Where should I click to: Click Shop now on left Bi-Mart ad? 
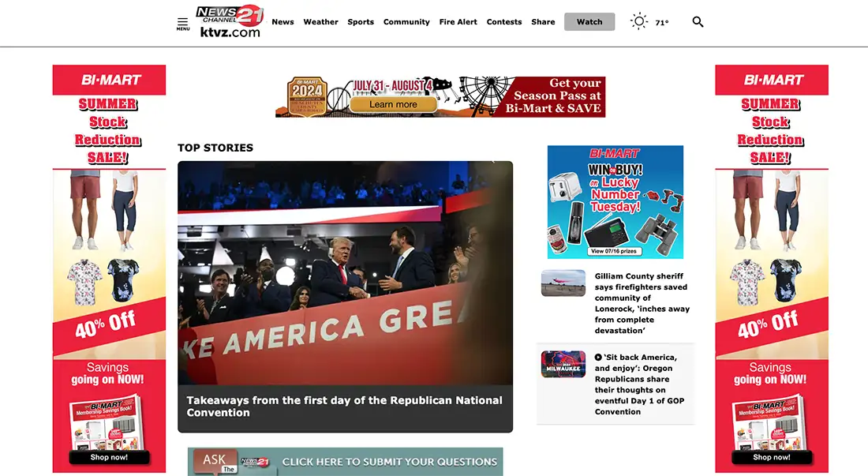(109, 457)
